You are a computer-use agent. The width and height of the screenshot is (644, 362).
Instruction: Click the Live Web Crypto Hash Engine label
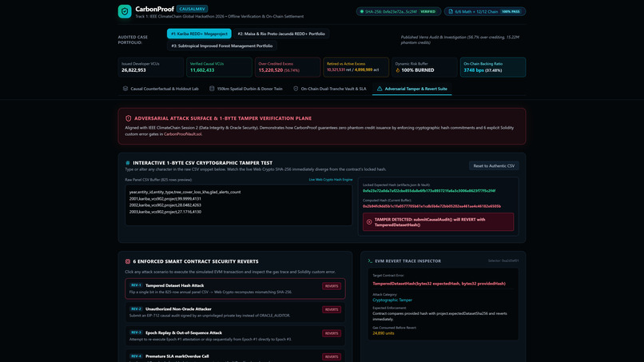click(x=331, y=180)
